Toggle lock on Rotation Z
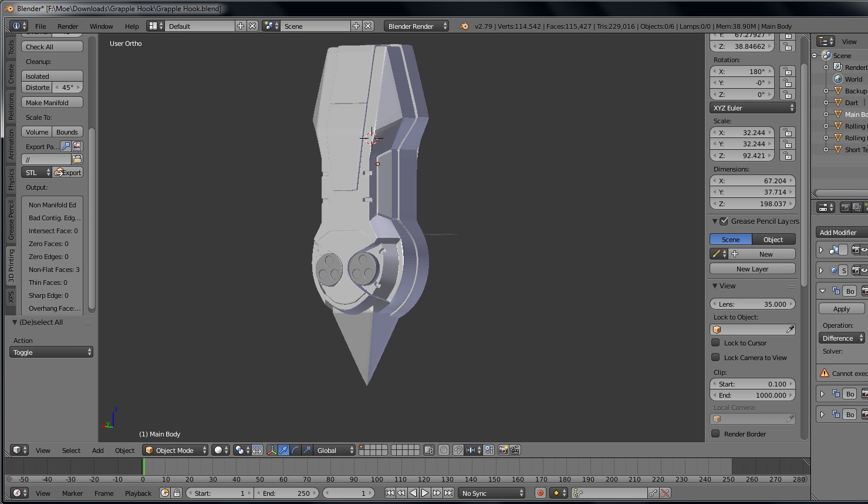Image resolution: width=868 pixels, height=504 pixels. [788, 95]
